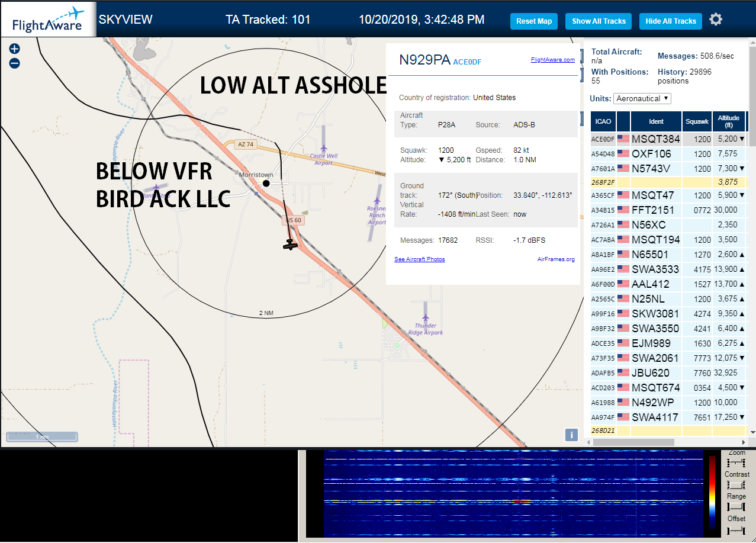Screen dimensions: 756x543
Task: Zoom in on the map with plus icon
Action: click(15, 49)
